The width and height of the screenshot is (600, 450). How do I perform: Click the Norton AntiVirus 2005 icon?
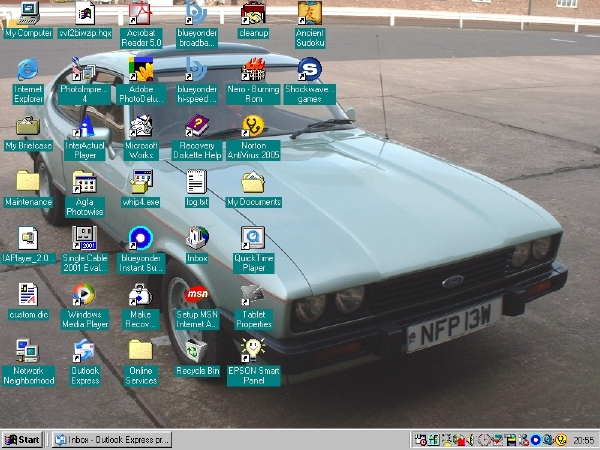[x=253, y=126]
